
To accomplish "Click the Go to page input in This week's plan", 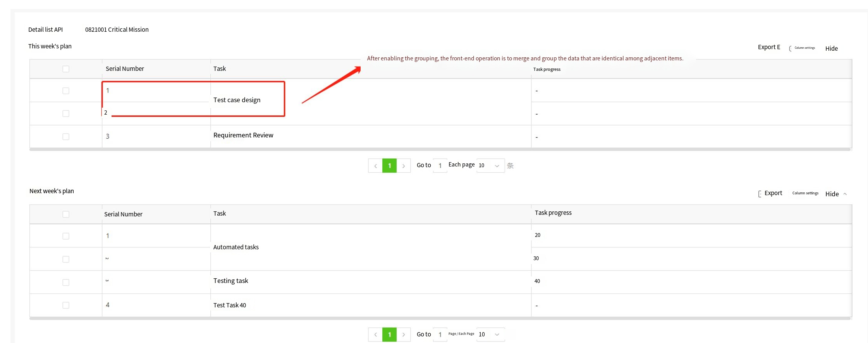I will tap(440, 166).
